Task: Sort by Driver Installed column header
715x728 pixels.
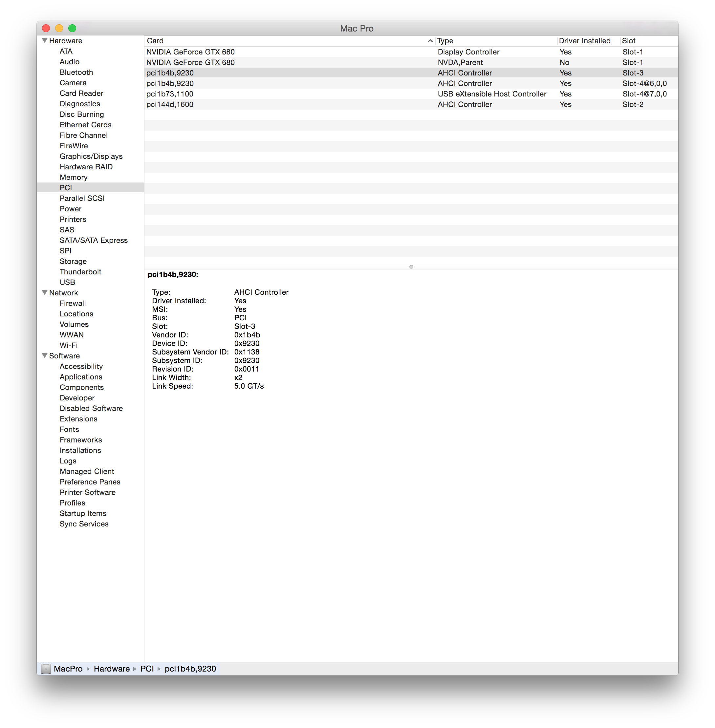Action: 584,41
